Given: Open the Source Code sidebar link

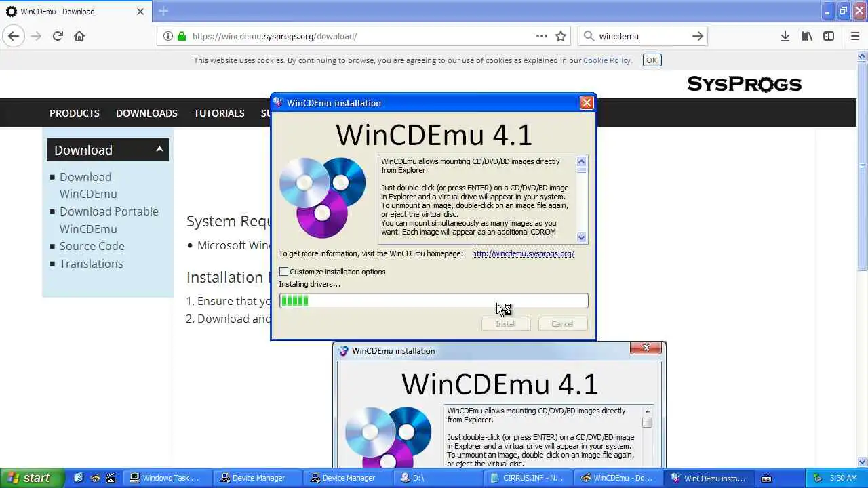Looking at the screenshot, I should [92, 246].
